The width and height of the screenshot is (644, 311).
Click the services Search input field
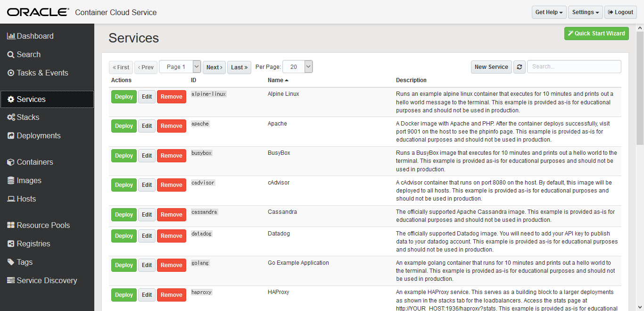point(574,67)
